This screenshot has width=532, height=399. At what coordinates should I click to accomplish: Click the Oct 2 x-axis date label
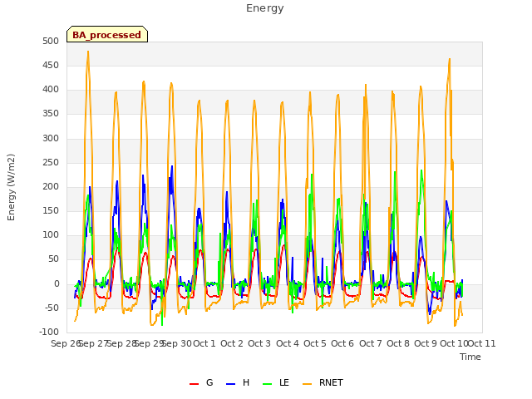tap(232, 343)
